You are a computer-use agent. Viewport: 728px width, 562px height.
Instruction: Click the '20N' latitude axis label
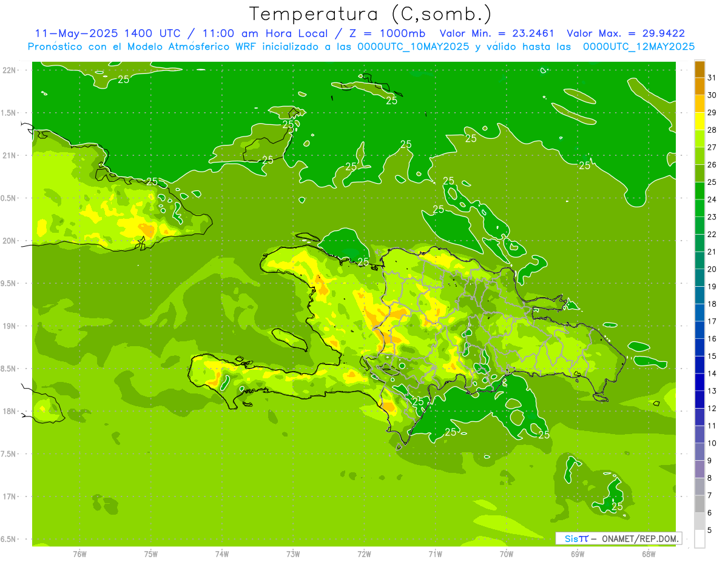pos(9,241)
